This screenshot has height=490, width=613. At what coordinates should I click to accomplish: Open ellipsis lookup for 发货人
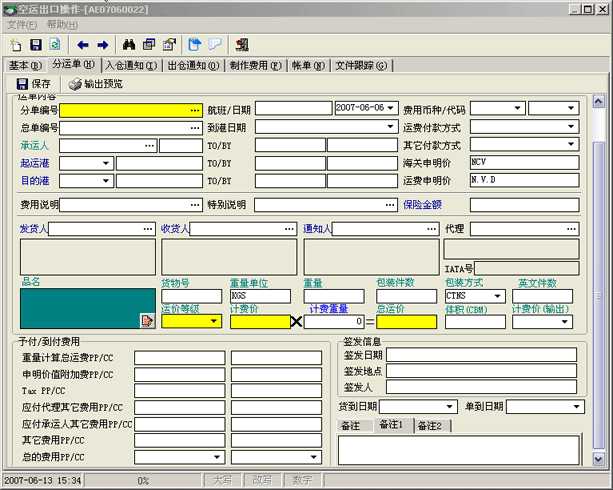tap(148, 229)
